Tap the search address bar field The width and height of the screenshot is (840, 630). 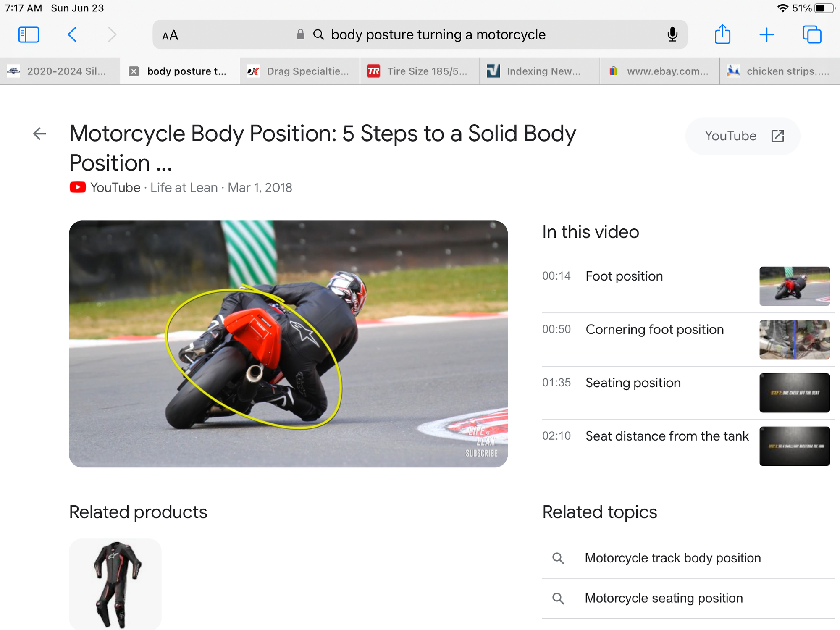click(438, 34)
